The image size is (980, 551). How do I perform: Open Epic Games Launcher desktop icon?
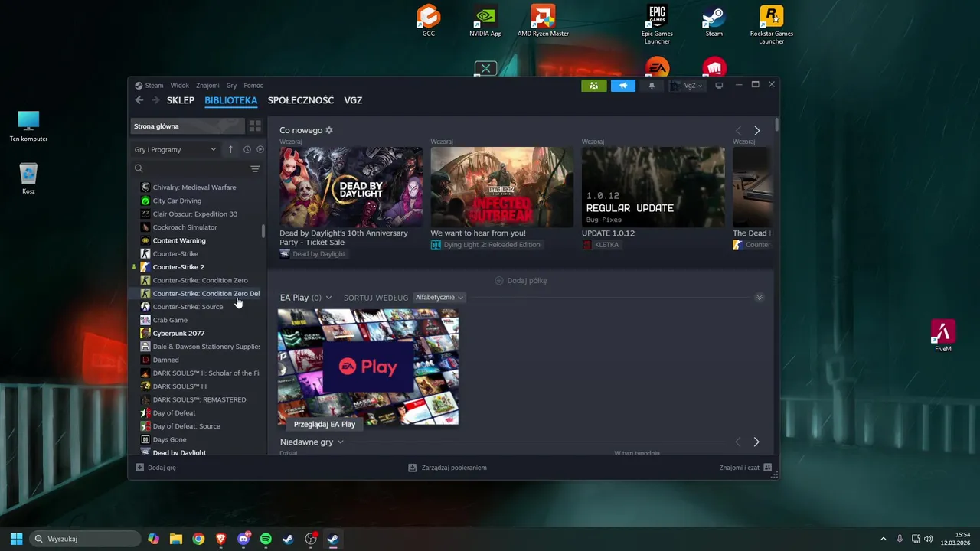pos(657,24)
